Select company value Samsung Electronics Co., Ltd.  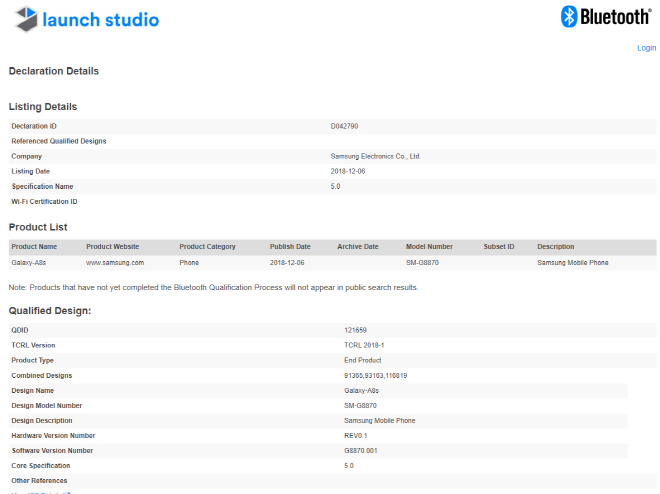tap(375, 156)
